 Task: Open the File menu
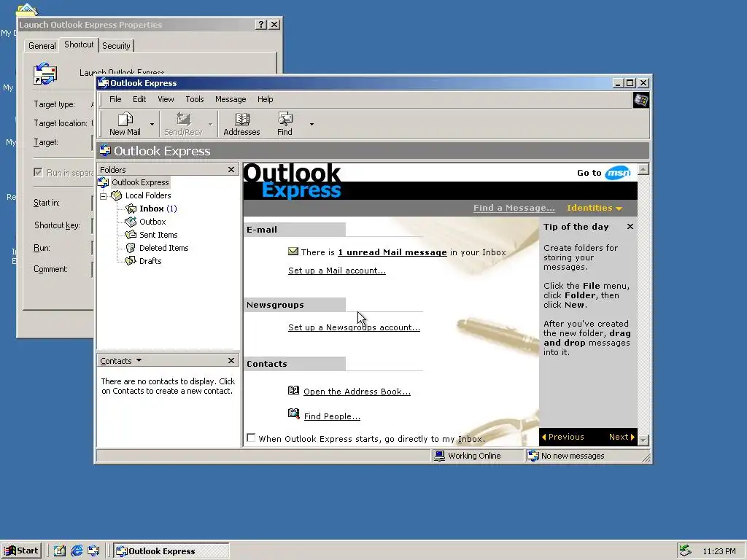115,99
